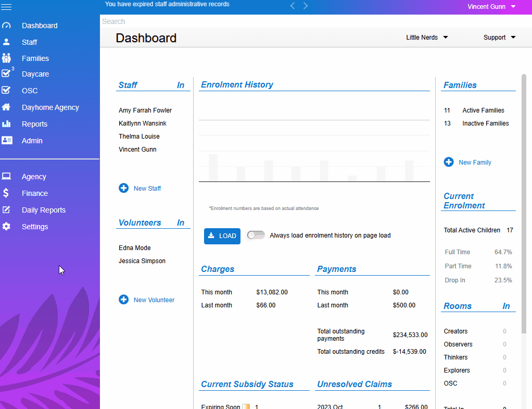
Task: Expand the Support dropdown menu
Action: [x=499, y=38]
